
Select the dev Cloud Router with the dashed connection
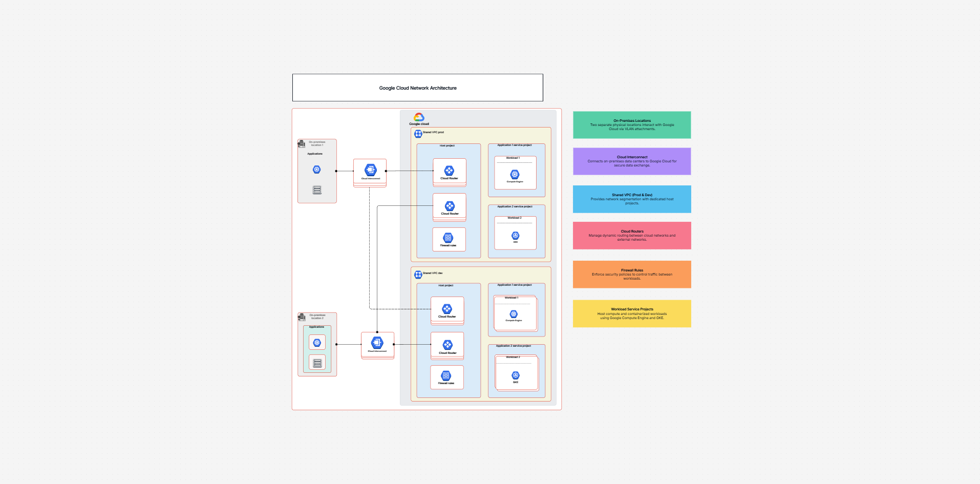(x=447, y=309)
